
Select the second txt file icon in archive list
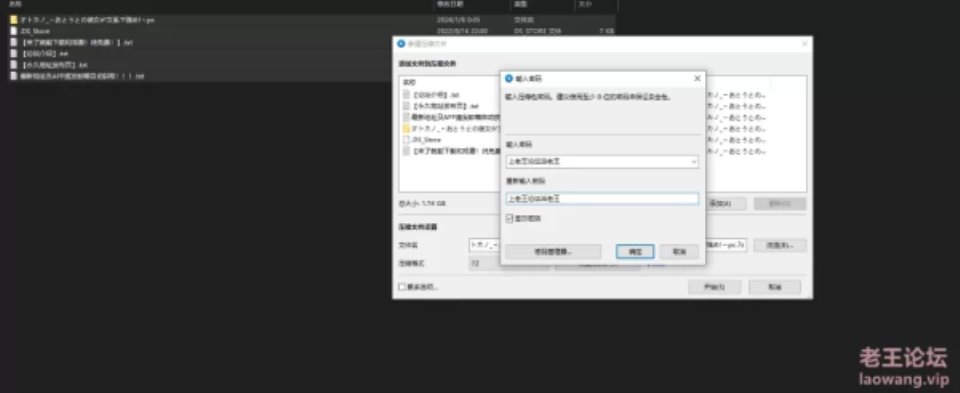(406, 106)
